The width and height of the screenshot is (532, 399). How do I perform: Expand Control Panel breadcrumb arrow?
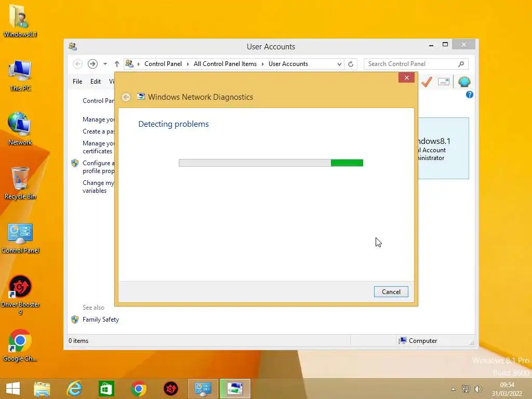(188, 64)
